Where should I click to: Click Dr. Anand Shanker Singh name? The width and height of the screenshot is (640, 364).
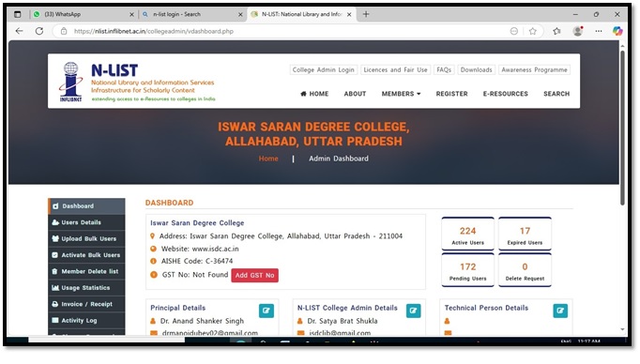202,321
